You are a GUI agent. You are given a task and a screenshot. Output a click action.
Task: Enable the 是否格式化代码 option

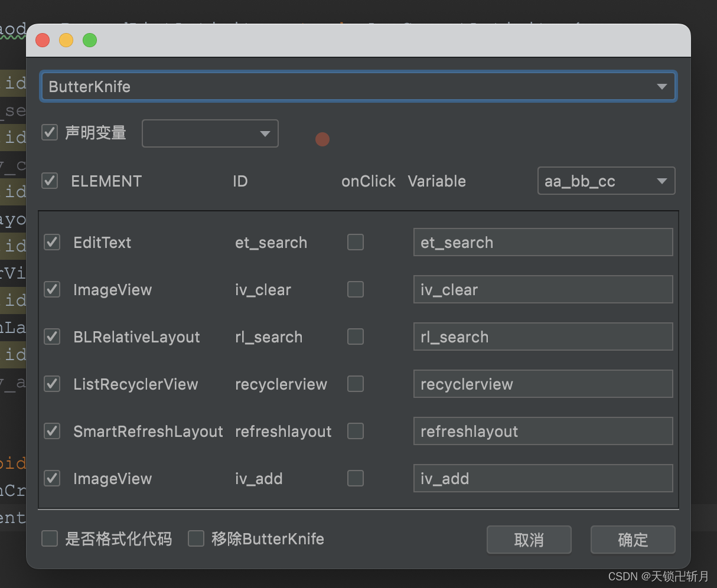[x=50, y=538]
